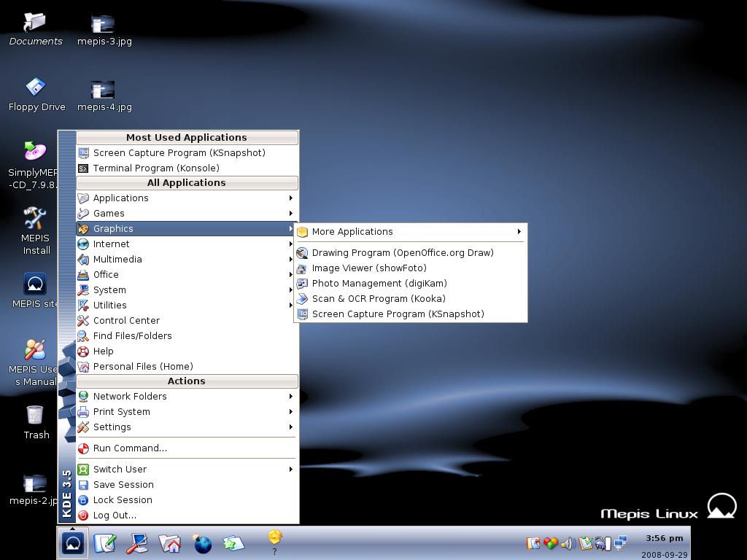Select the highlighted Graphics menu entry
The height and width of the screenshot is (560, 747).
[x=187, y=228]
